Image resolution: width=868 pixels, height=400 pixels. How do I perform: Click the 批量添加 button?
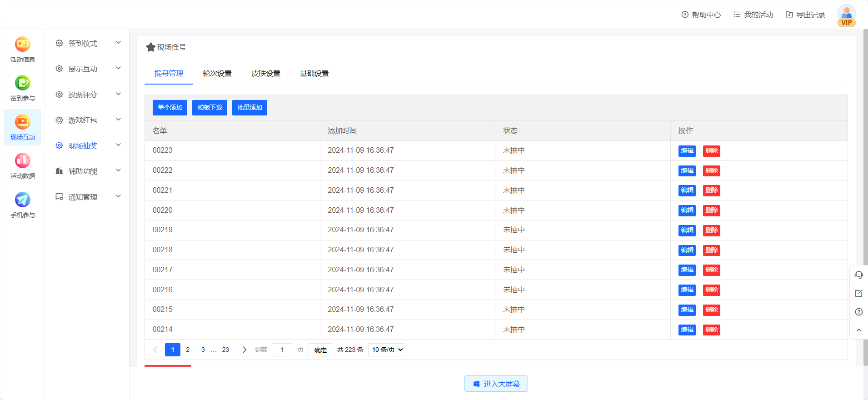(249, 108)
